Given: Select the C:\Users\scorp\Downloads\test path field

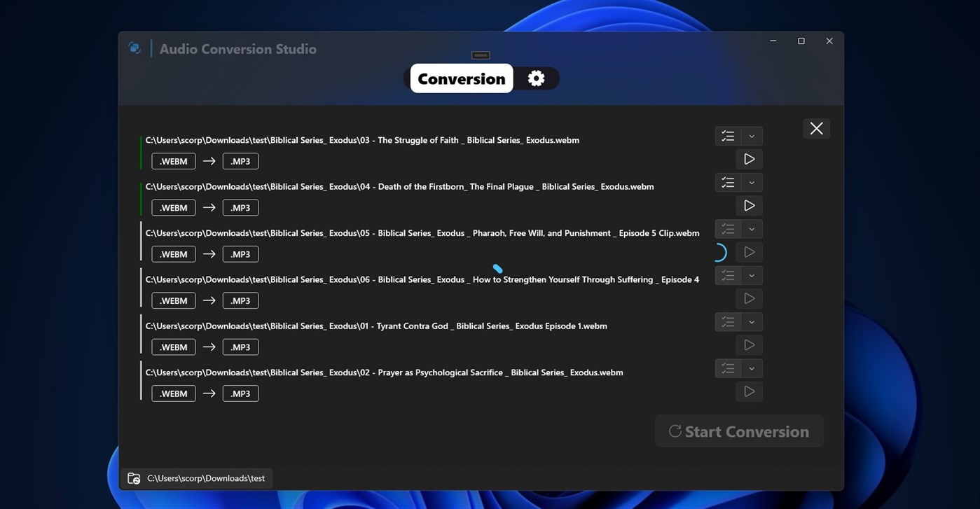Looking at the screenshot, I should coord(206,478).
